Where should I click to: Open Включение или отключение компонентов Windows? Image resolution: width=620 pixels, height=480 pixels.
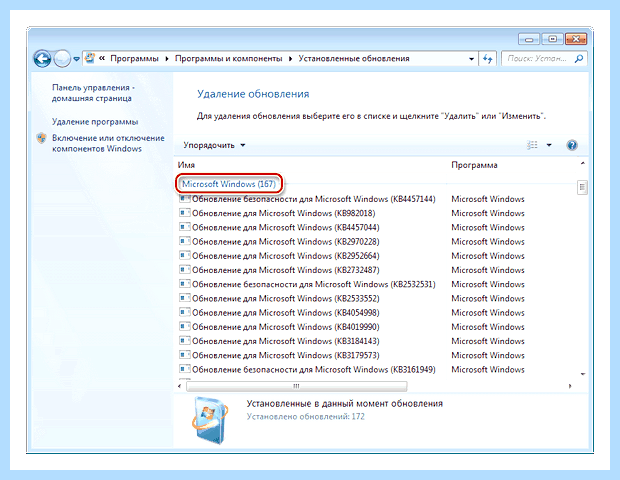point(108,143)
